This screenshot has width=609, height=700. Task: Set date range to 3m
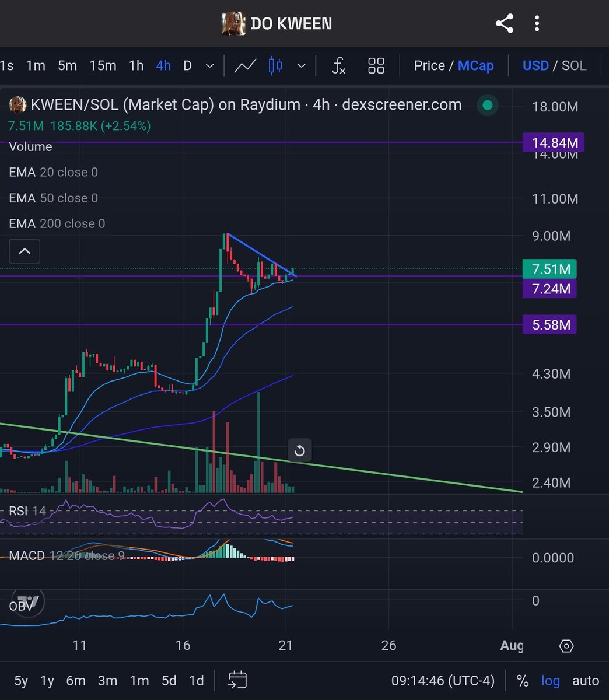(107, 681)
